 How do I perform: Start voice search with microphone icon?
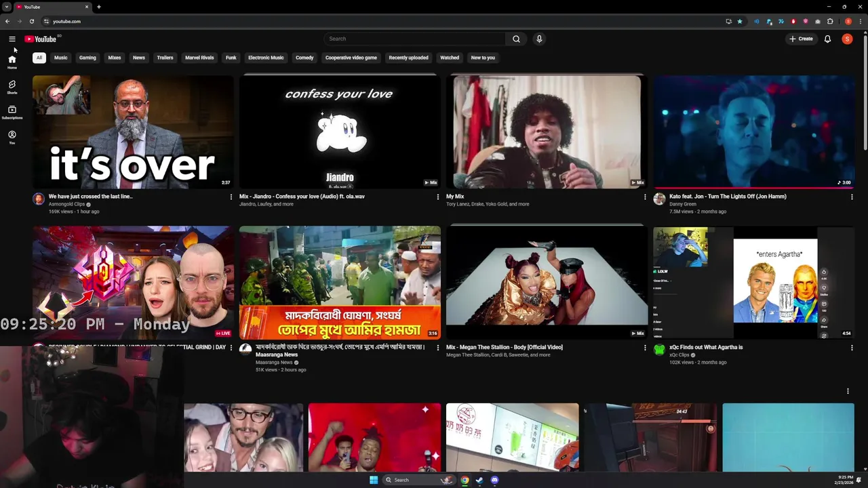coord(539,39)
